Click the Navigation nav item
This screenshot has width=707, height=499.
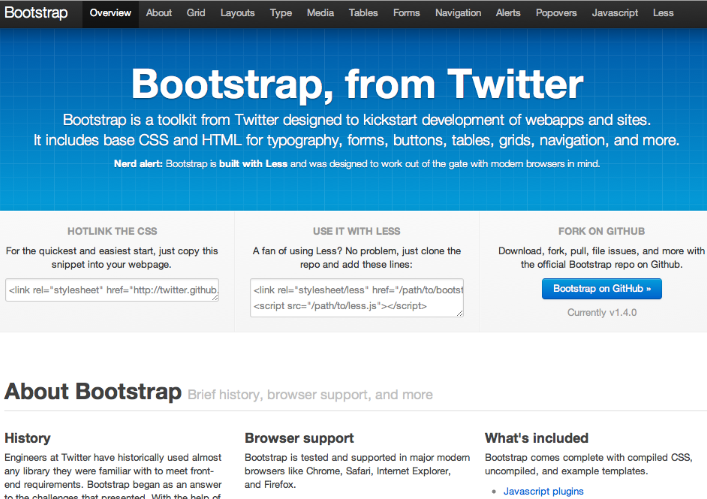click(x=458, y=13)
